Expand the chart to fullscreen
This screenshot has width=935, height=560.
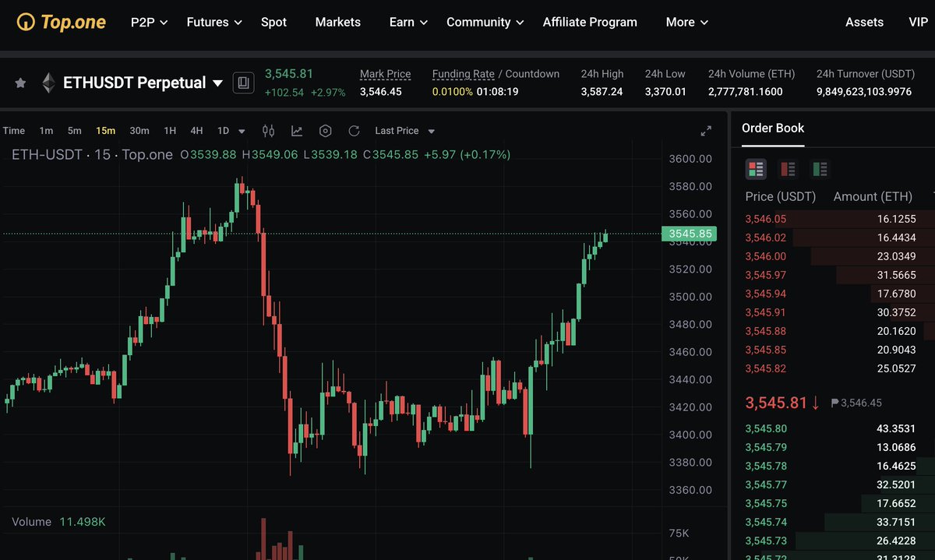coord(706,131)
